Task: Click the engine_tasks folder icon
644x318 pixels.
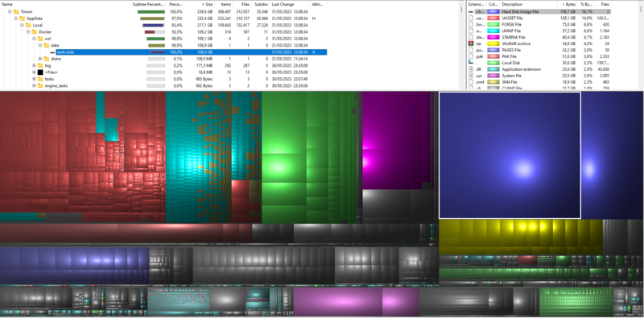Action: point(40,86)
